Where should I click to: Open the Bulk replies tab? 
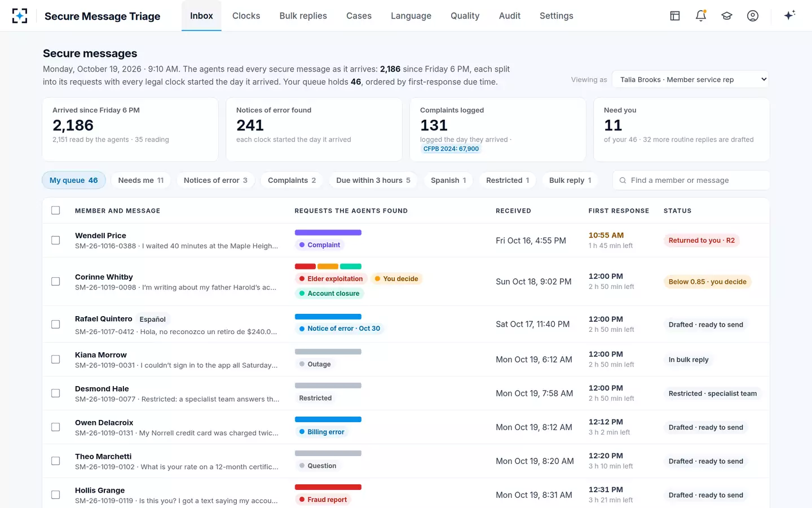pos(303,16)
